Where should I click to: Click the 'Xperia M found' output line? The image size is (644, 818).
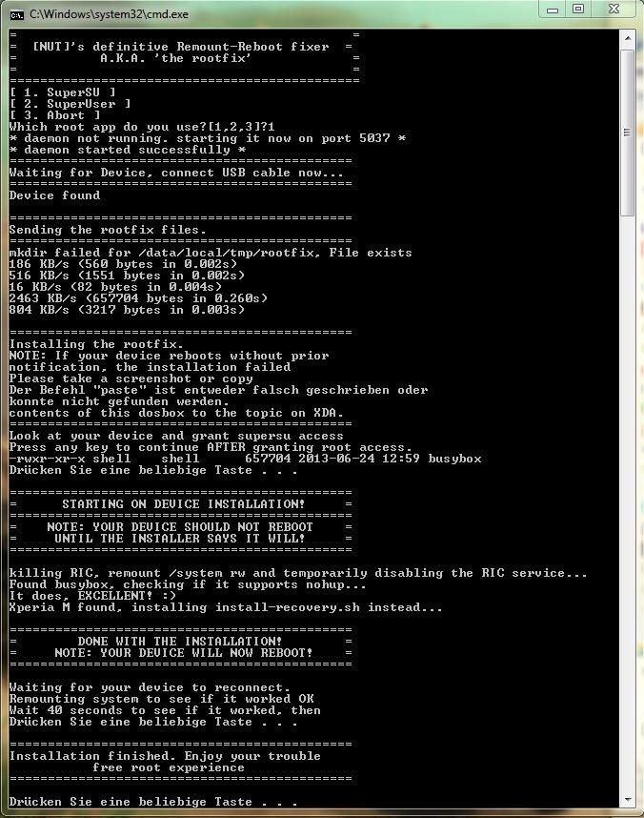(x=225, y=607)
